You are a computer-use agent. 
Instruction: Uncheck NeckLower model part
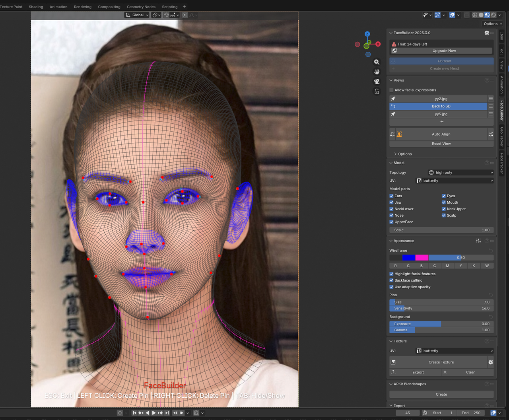[x=392, y=209]
